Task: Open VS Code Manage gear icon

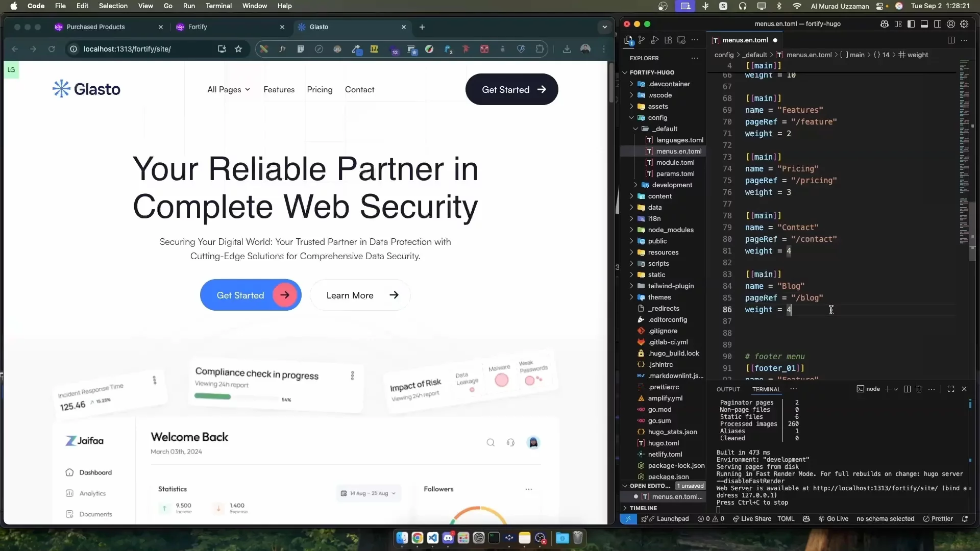Action: pos(964,24)
